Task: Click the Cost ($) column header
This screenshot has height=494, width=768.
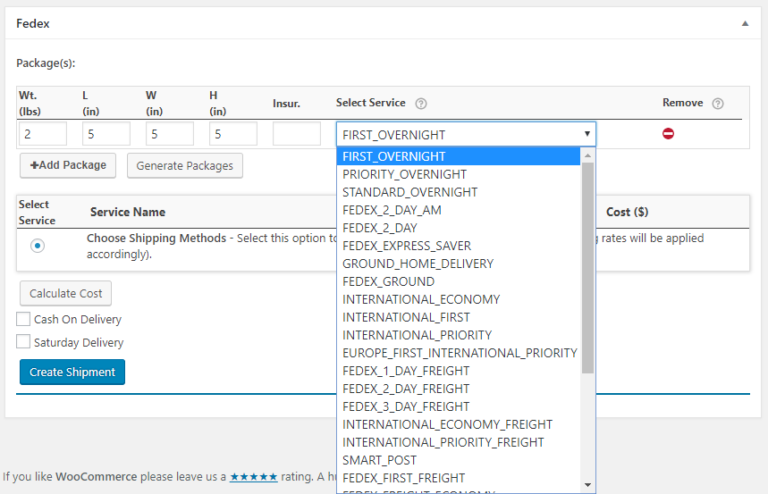Action: coord(627,212)
